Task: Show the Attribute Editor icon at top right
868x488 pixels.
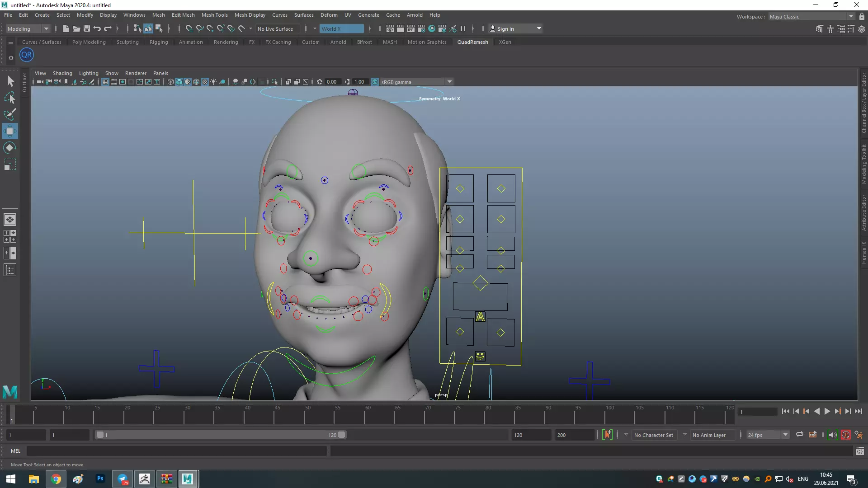Action: coord(841,29)
